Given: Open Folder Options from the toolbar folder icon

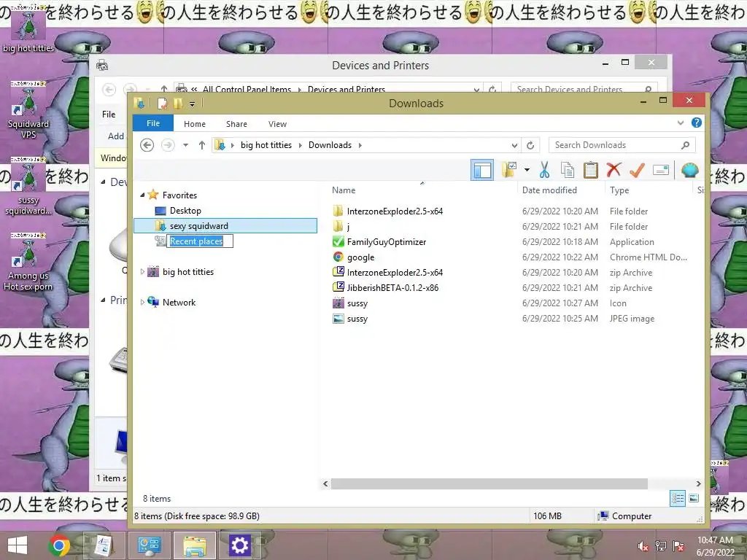Looking at the screenshot, I should (x=509, y=169).
